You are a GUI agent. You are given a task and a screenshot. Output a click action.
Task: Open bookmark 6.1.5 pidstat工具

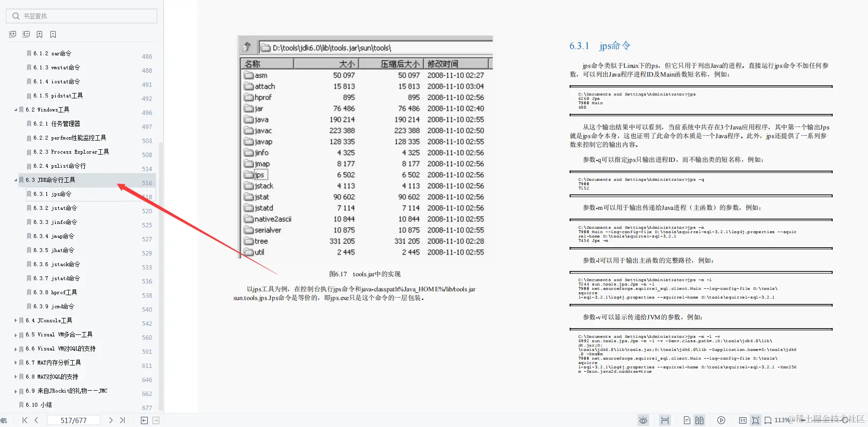pos(58,96)
